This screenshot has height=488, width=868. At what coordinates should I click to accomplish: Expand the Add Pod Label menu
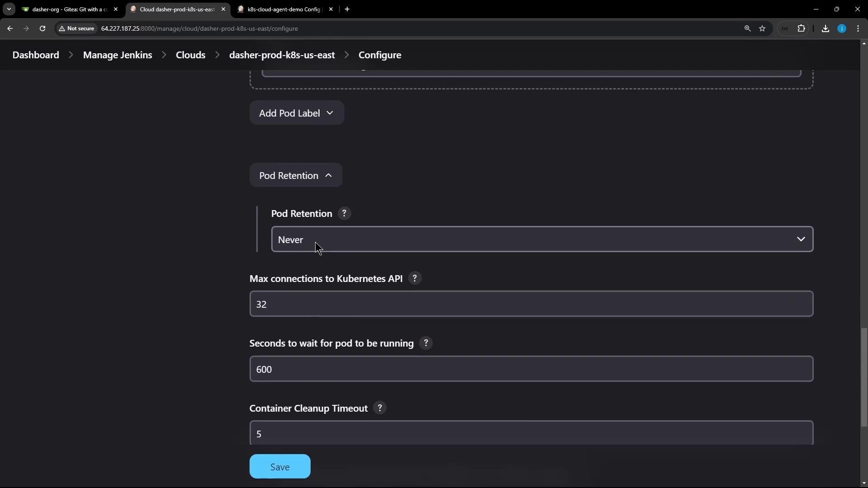[297, 113]
